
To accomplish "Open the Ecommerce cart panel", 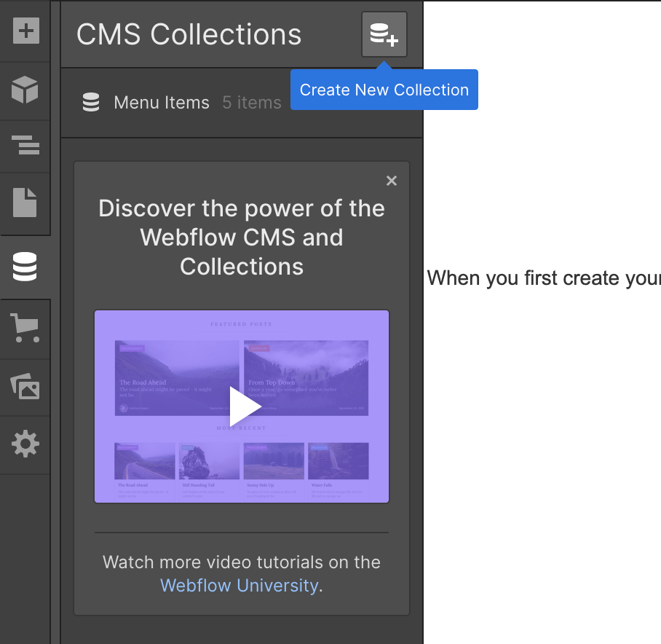I will tap(25, 328).
